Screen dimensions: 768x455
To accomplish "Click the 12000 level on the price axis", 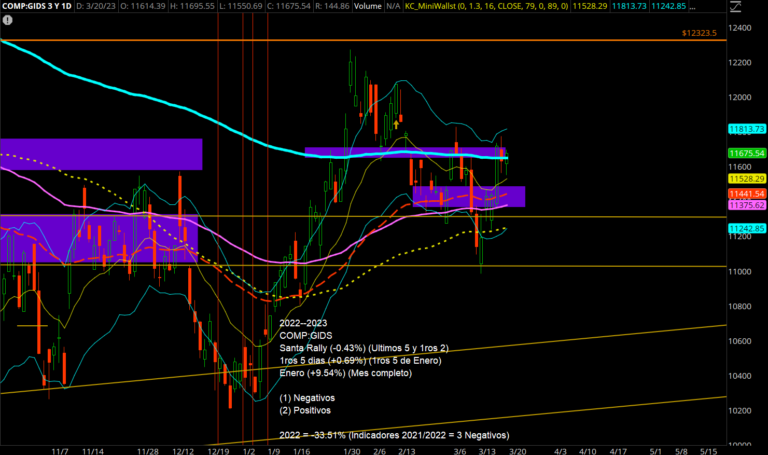I will pos(741,97).
